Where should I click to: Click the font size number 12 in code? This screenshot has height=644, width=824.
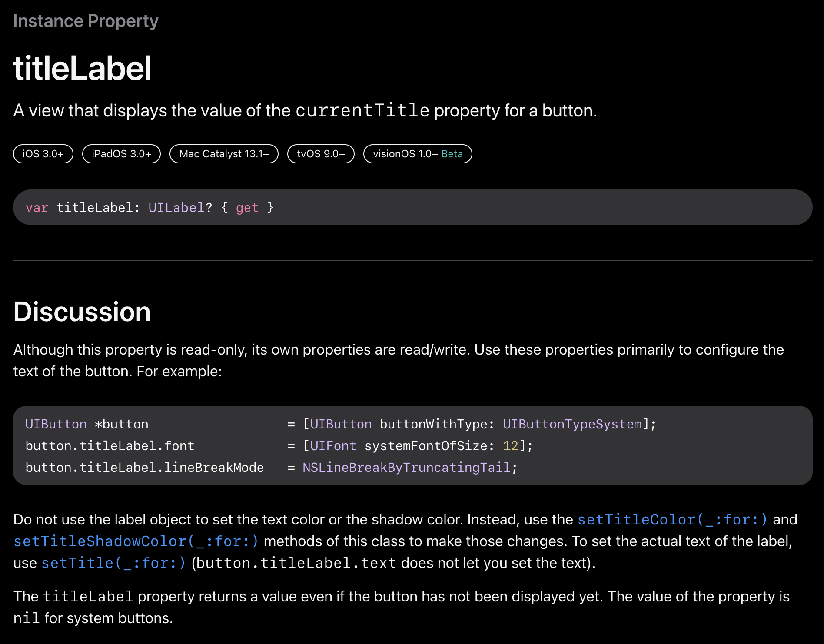coord(510,446)
